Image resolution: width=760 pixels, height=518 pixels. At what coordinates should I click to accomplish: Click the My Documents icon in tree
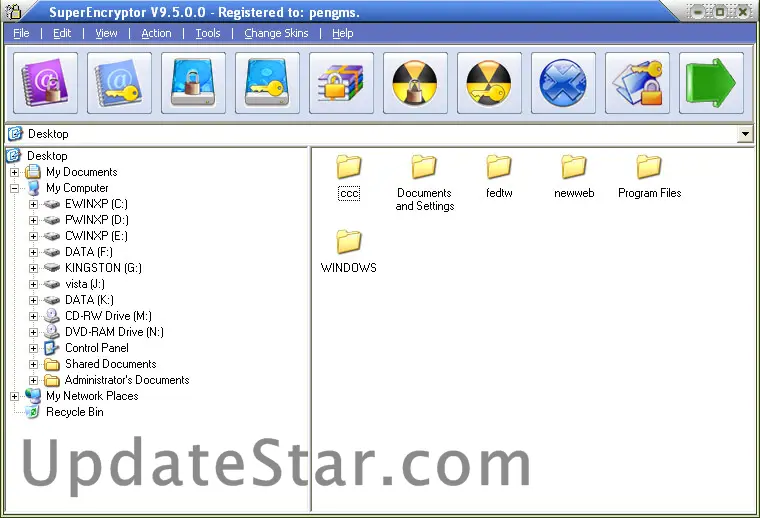(33, 172)
